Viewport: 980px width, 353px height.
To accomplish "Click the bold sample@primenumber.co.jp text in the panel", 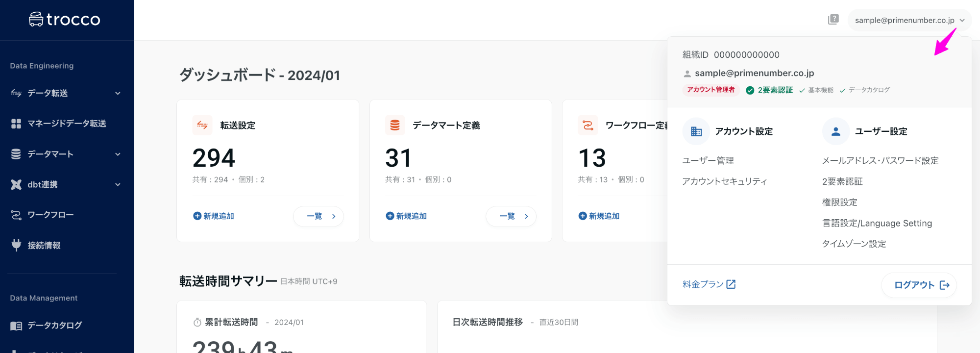I will tap(755, 73).
